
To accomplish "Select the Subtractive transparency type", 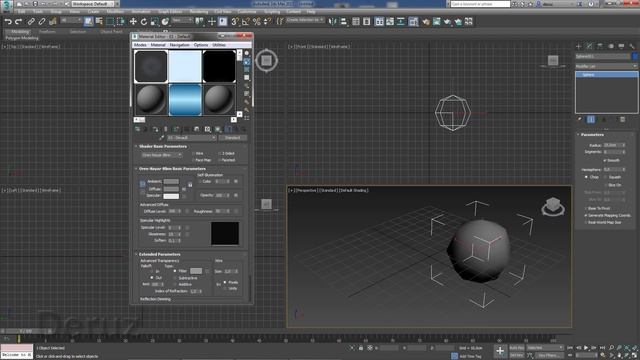I will (175, 278).
